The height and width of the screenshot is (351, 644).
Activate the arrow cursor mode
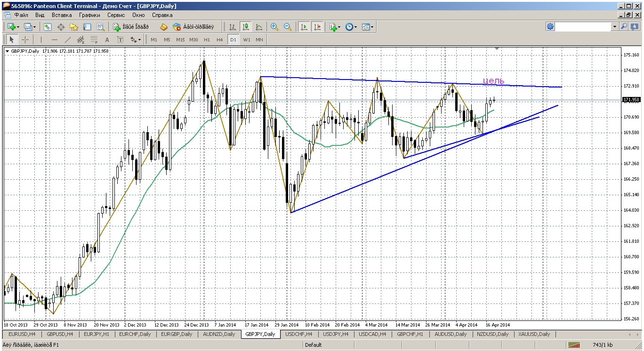click(x=12, y=40)
